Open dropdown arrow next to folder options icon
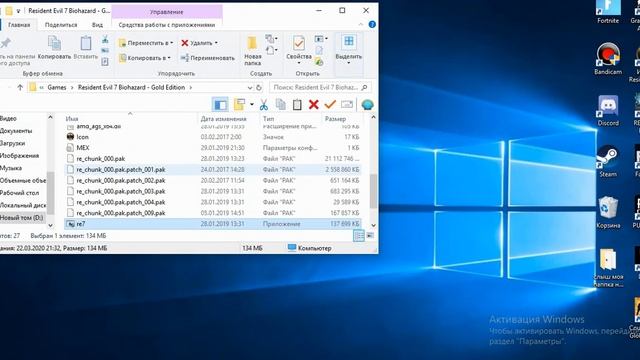Screen dimensions: 640x360 pos(251,105)
